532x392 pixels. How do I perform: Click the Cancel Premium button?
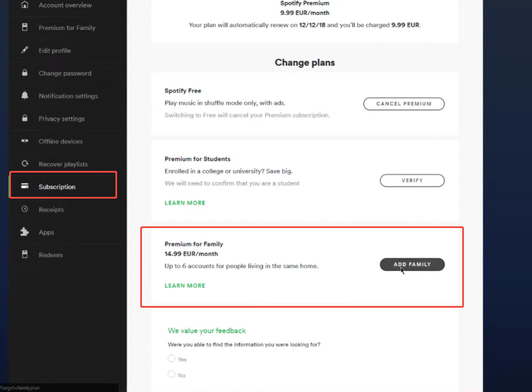(404, 104)
